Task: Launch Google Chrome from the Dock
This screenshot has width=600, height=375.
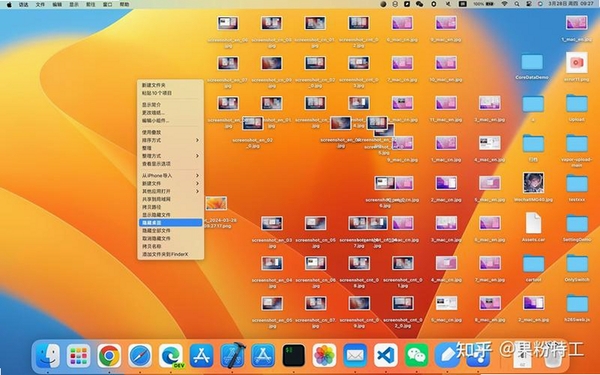Action: (x=109, y=356)
